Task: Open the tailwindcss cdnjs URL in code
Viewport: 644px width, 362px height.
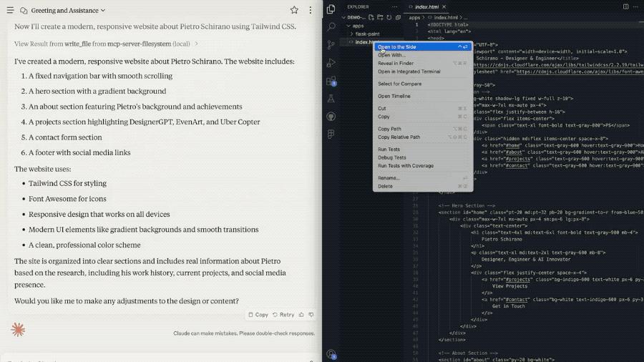Action: tap(559, 65)
